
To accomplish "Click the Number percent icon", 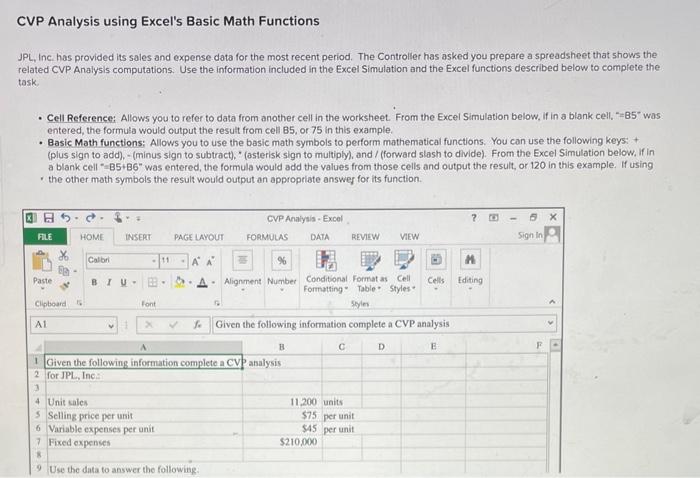I will [282, 260].
